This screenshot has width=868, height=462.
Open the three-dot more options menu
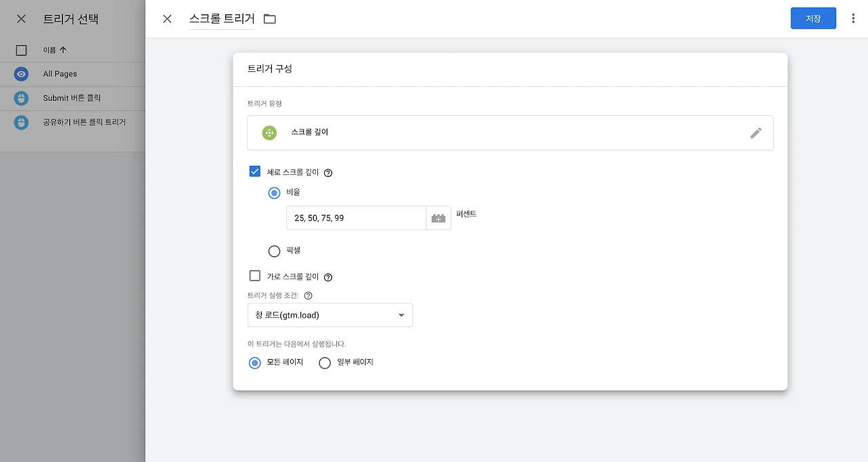click(853, 19)
